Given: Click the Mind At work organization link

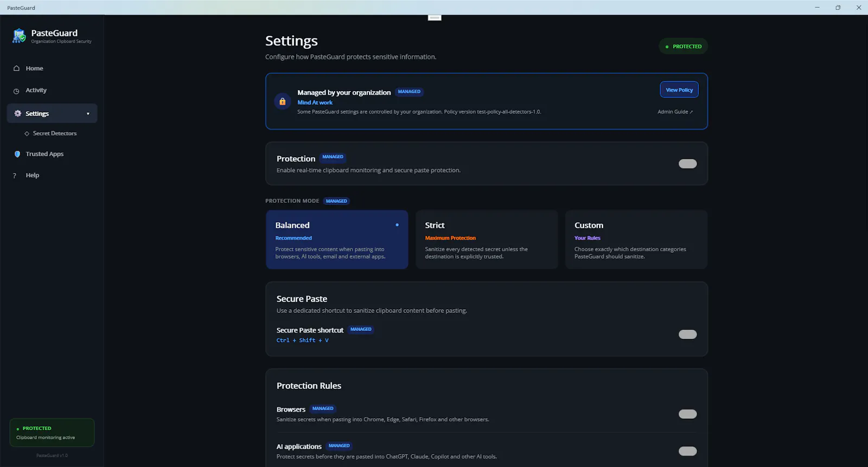Looking at the screenshot, I should [x=315, y=103].
